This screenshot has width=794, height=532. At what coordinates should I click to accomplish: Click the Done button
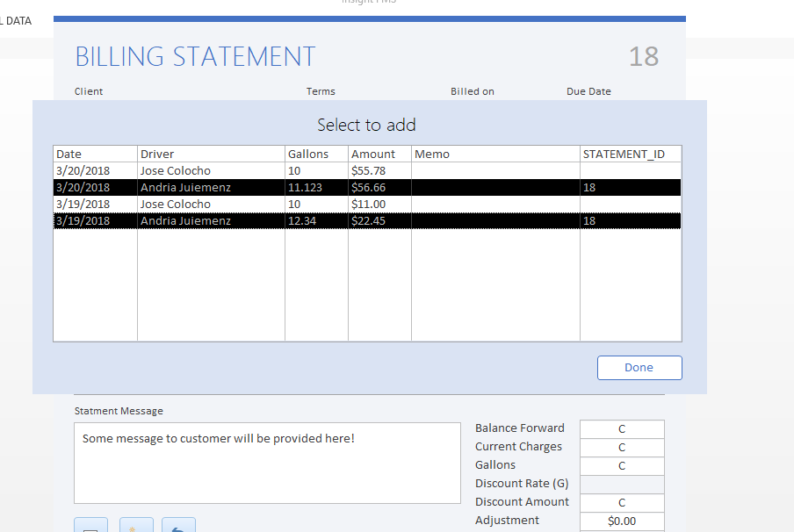(x=639, y=368)
